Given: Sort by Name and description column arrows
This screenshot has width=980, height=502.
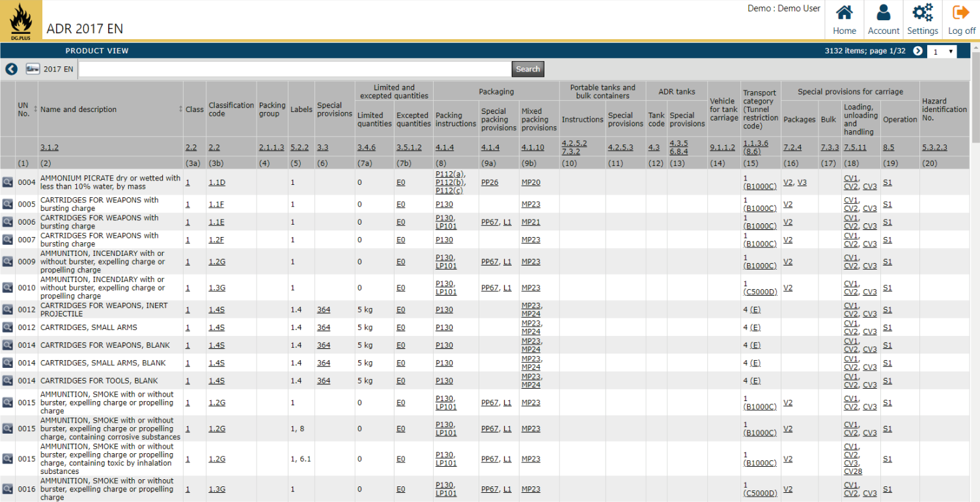Looking at the screenshot, I should tap(180, 109).
